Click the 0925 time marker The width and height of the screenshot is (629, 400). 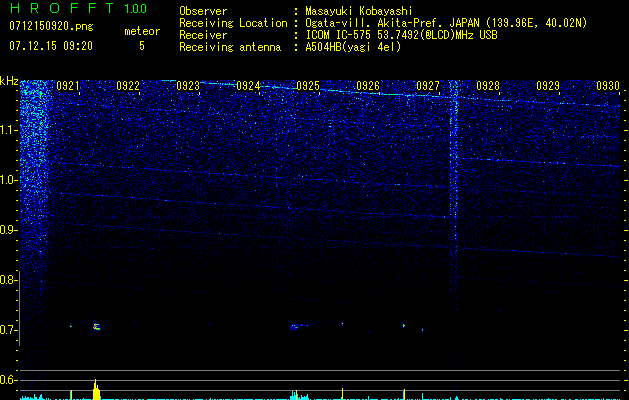point(308,86)
